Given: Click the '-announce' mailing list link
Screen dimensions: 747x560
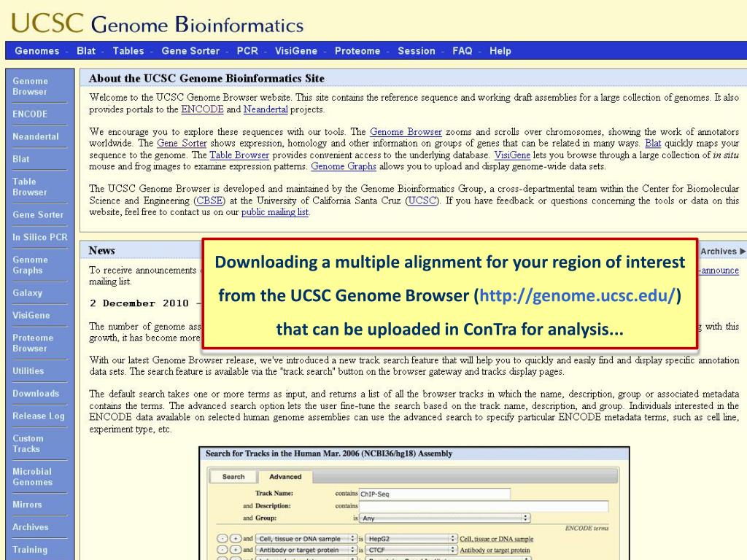Looking at the screenshot, I should [x=719, y=271].
